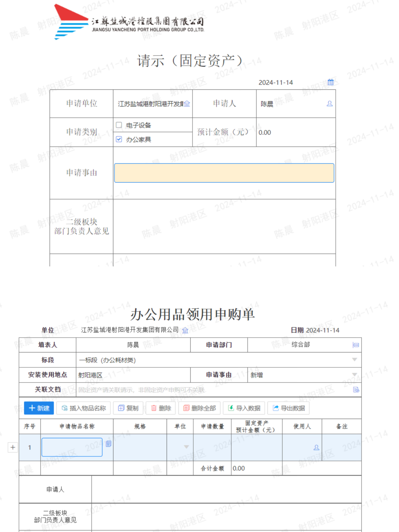Open 单位 dropdown in table row 1
Image resolution: width=399 pixels, height=532 pixels.
(187, 447)
